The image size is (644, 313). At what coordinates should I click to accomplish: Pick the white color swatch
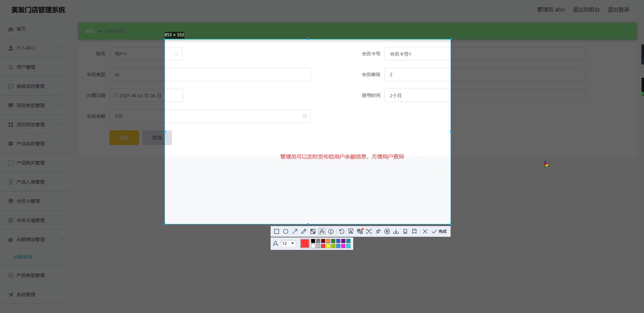coord(313,246)
